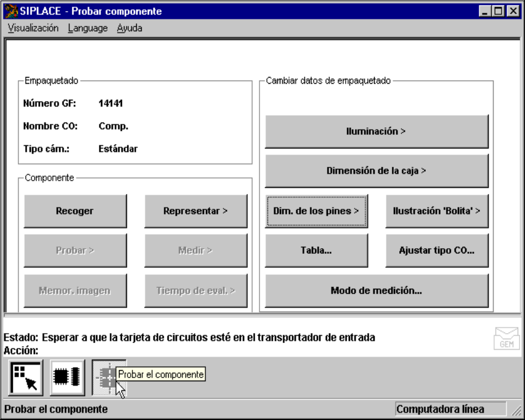Open the Representar submenu button
Image resolution: width=525 pixels, height=420 pixels.
click(196, 211)
